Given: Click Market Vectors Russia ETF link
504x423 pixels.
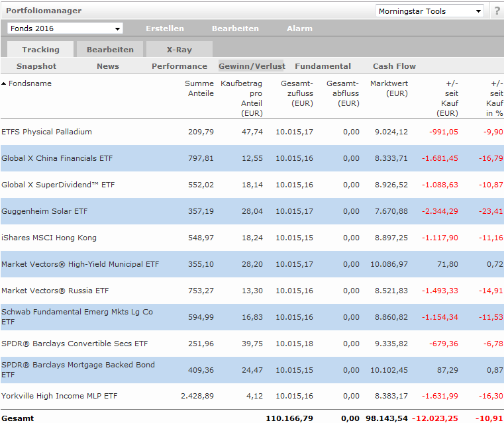Looking at the screenshot, I should tap(55, 291).
